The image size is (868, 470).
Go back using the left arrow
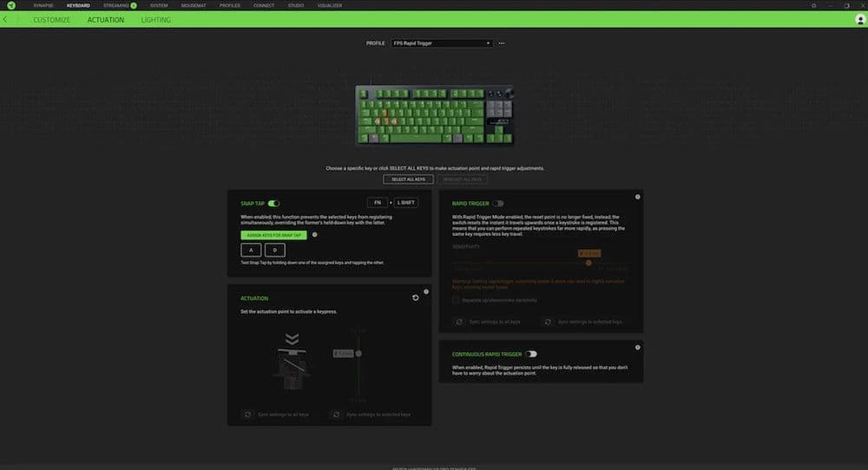[5, 20]
